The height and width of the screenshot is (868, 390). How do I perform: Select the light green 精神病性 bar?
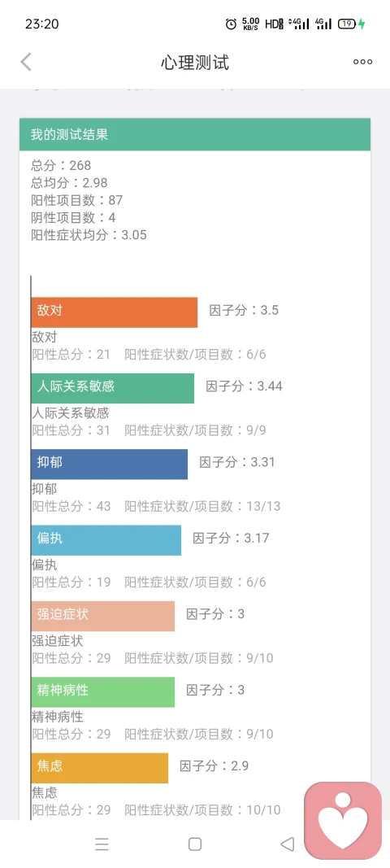pyautogui.click(x=102, y=692)
